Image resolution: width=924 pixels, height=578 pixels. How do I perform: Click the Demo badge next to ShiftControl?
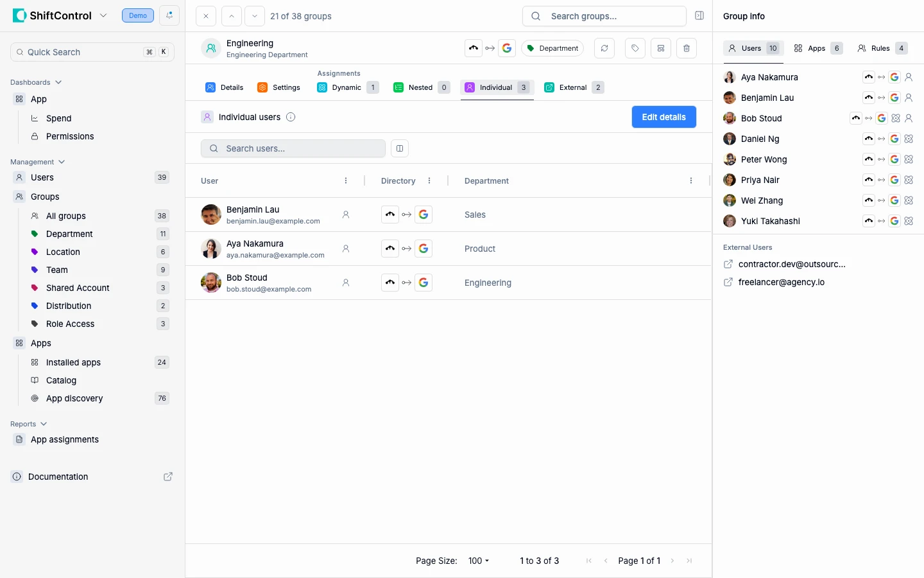point(137,15)
